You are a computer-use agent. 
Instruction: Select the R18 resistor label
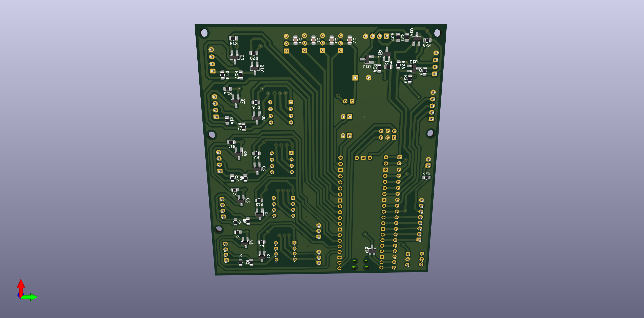(x=227, y=75)
